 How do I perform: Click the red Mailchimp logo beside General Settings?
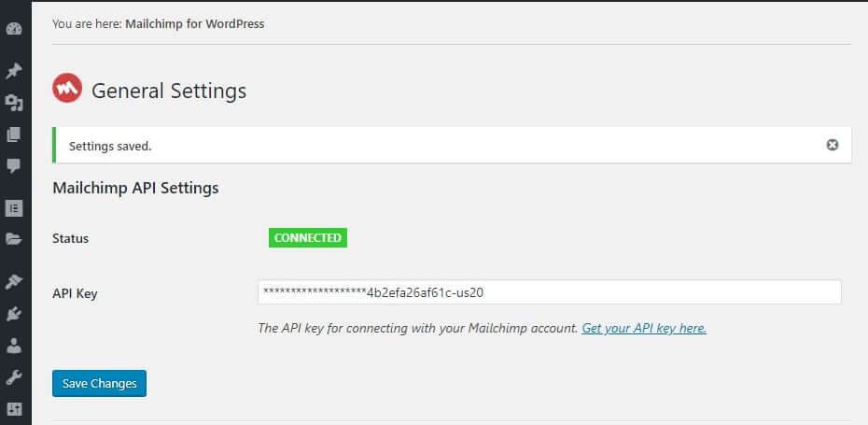pos(67,88)
